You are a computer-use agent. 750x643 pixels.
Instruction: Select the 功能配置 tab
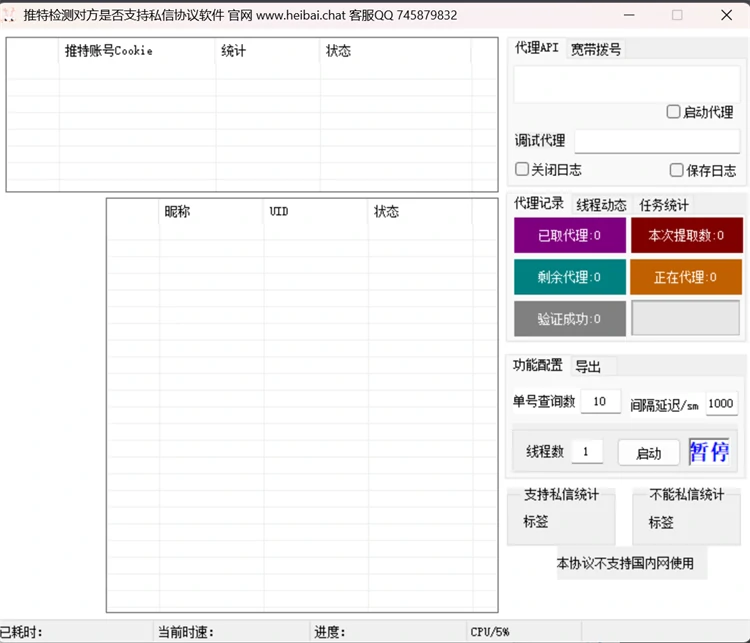(x=538, y=365)
